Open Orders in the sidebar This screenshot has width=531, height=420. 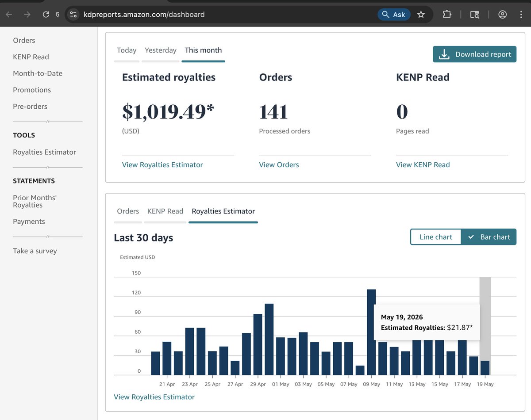(24, 40)
